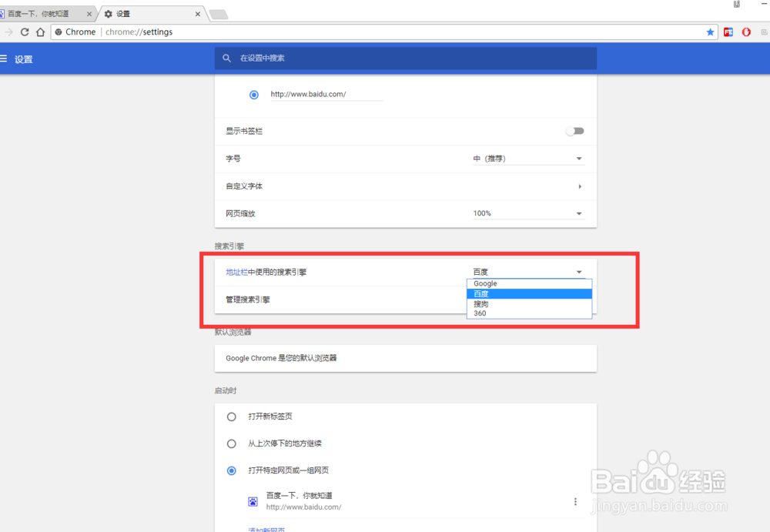The width and height of the screenshot is (770, 532).
Task: Open the settings hamburger menu
Action: pyautogui.click(x=3, y=59)
